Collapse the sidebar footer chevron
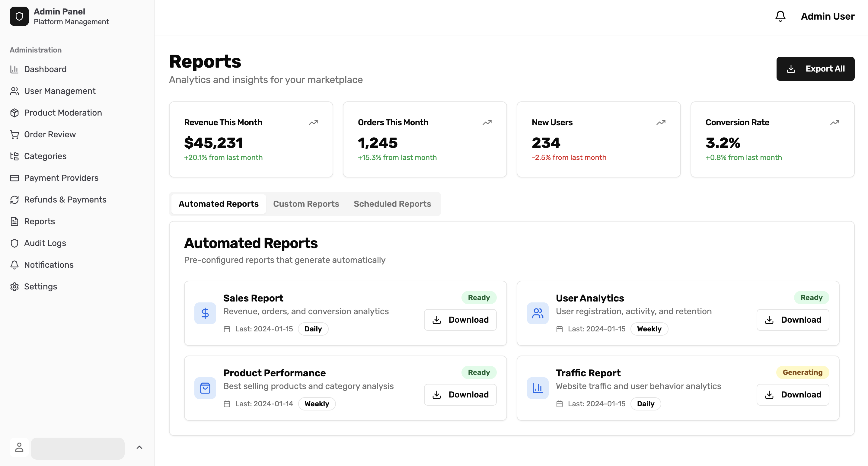868x466 pixels. pos(139,448)
